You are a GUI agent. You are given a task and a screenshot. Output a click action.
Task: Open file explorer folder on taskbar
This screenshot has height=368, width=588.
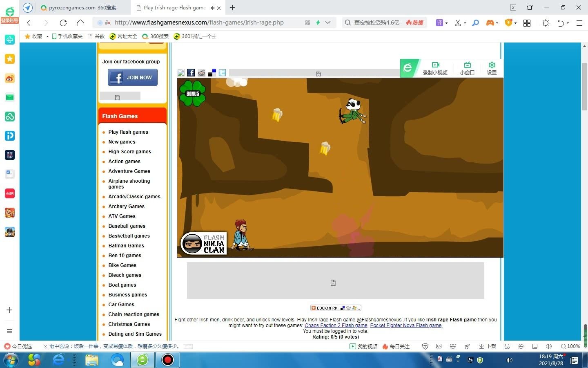(x=92, y=360)
